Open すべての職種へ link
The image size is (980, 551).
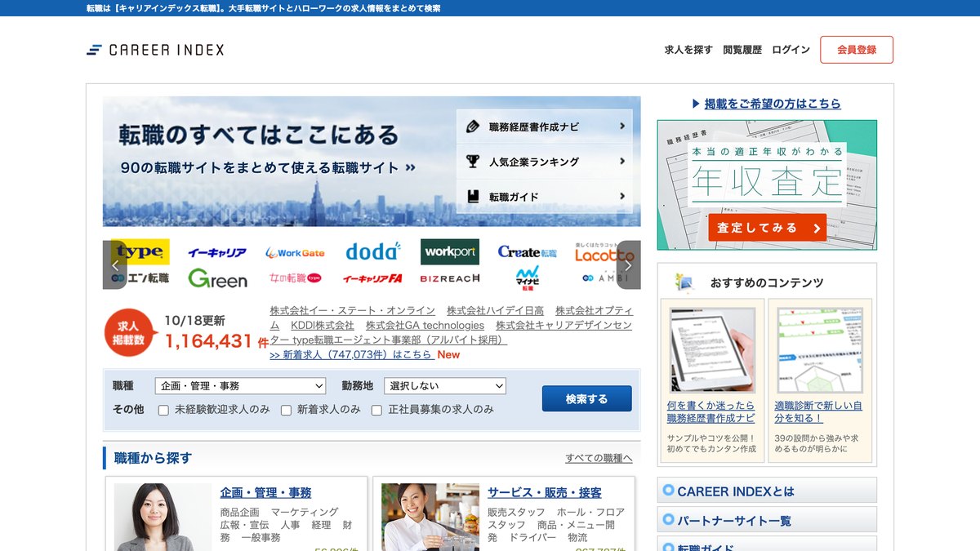click(599, 458)
